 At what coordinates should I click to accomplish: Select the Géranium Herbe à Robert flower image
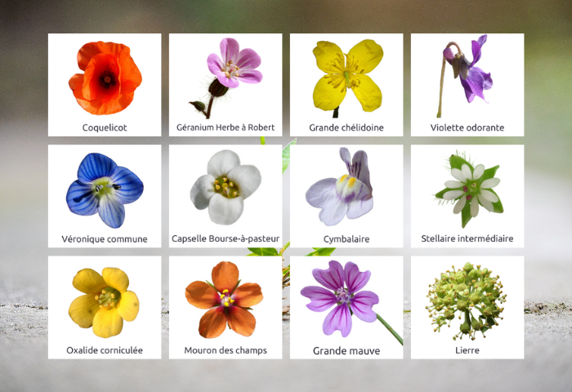(x=226, y=78)
